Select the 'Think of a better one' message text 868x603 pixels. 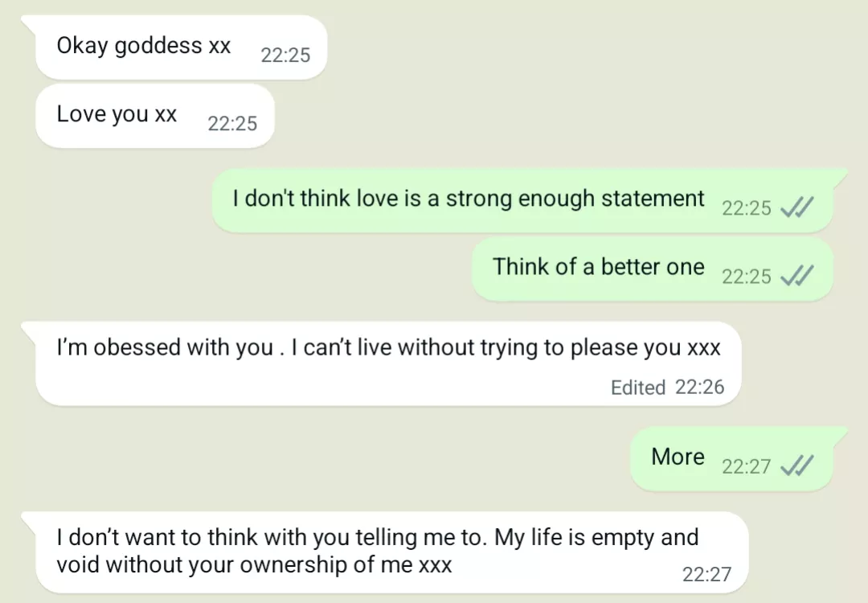[x=599, y=267]
